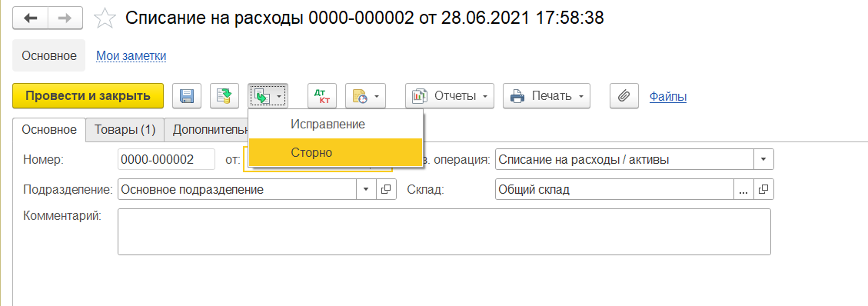
Task: Switch to the Дополнительно tab
Action: (x=207, y=130)
